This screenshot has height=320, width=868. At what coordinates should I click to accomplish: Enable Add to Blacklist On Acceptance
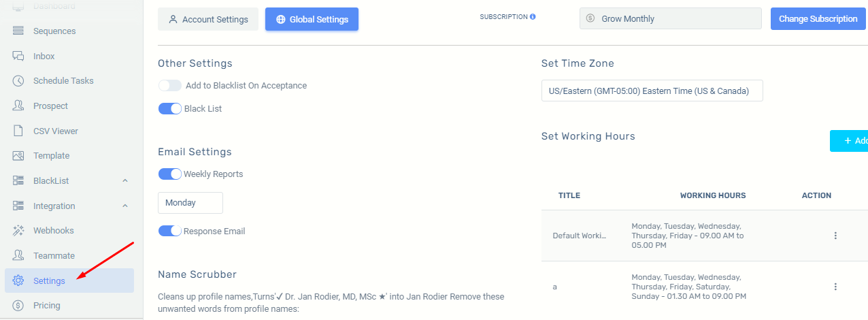point(170,86)
